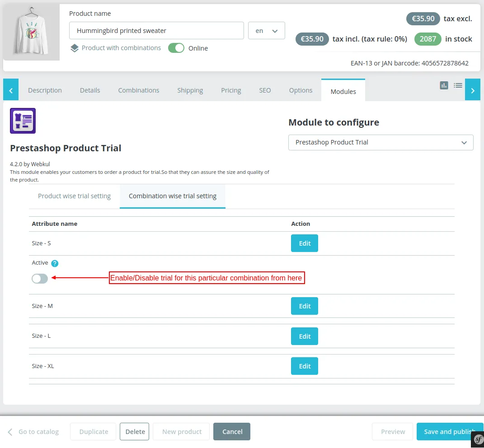484x448 pixels.
Task: Click the Prestashop Product Trial module icon
Action: pos(23,121)
